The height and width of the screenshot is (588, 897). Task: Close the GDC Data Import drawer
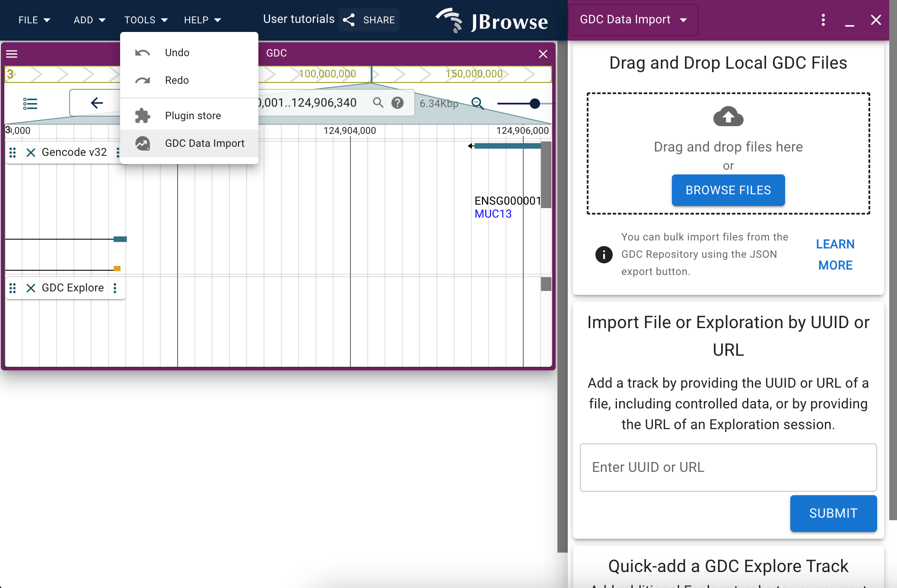[x=876, y=20]
